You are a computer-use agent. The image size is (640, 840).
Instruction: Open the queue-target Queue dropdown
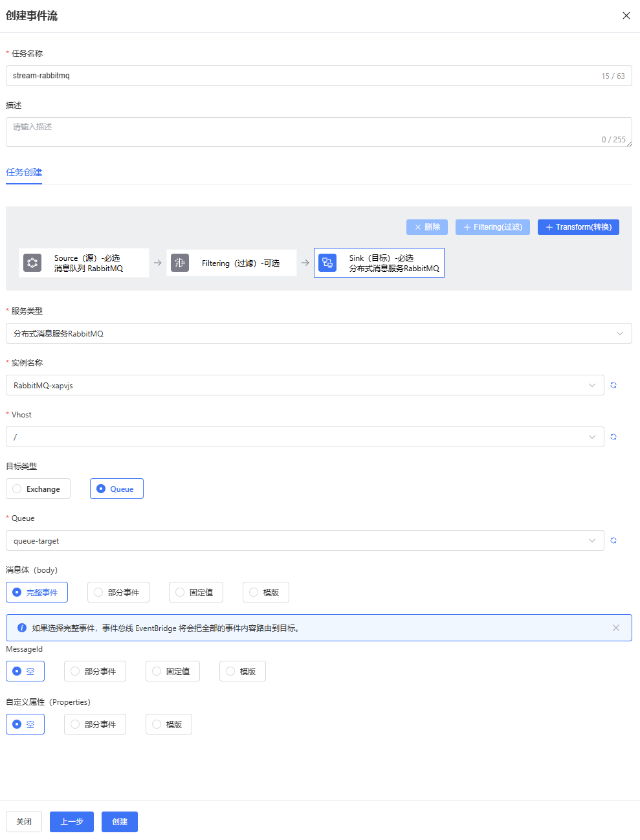tap(305, 540)
